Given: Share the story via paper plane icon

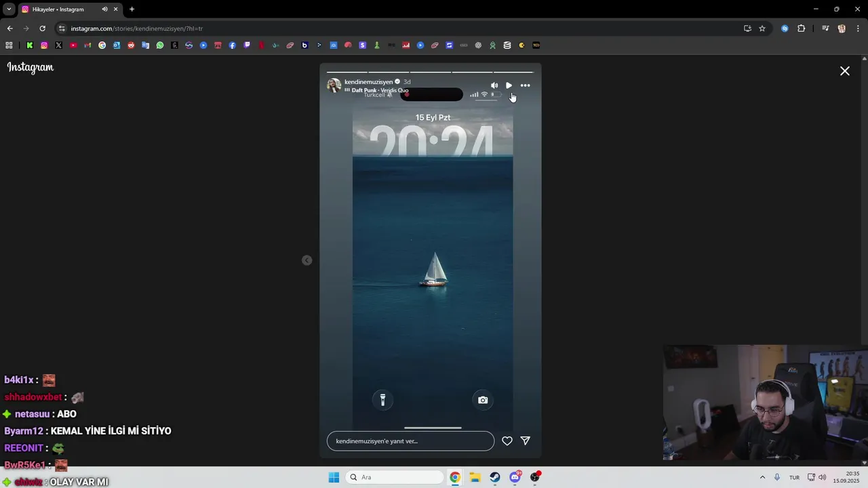Looking at the screenshot, I should click(x=526, y=441).
